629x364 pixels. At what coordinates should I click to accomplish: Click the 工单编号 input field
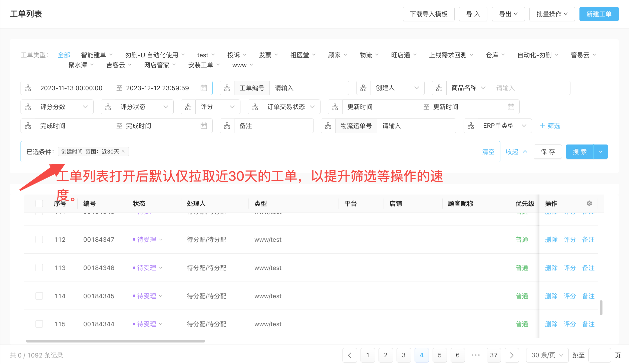pos(309,88)
